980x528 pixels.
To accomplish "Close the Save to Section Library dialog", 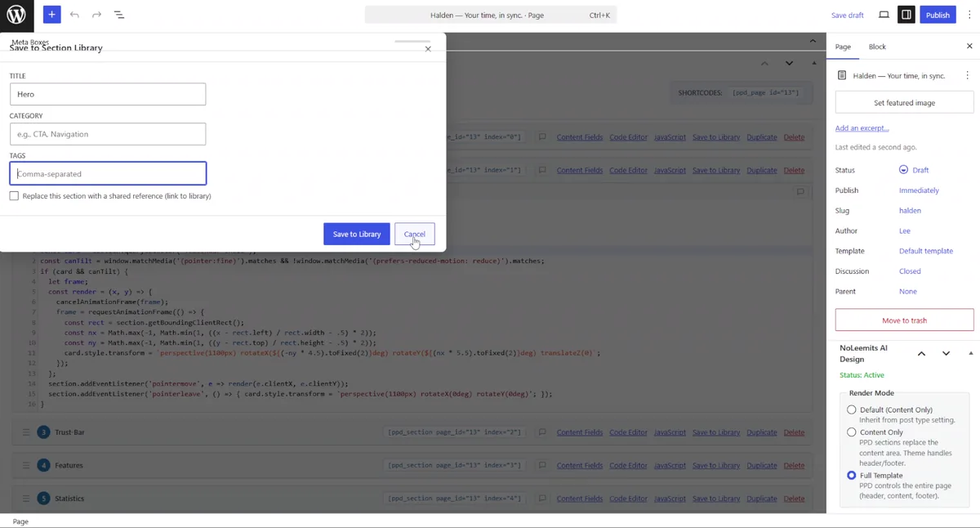I will pyautogui.click(x=428, y=49).
